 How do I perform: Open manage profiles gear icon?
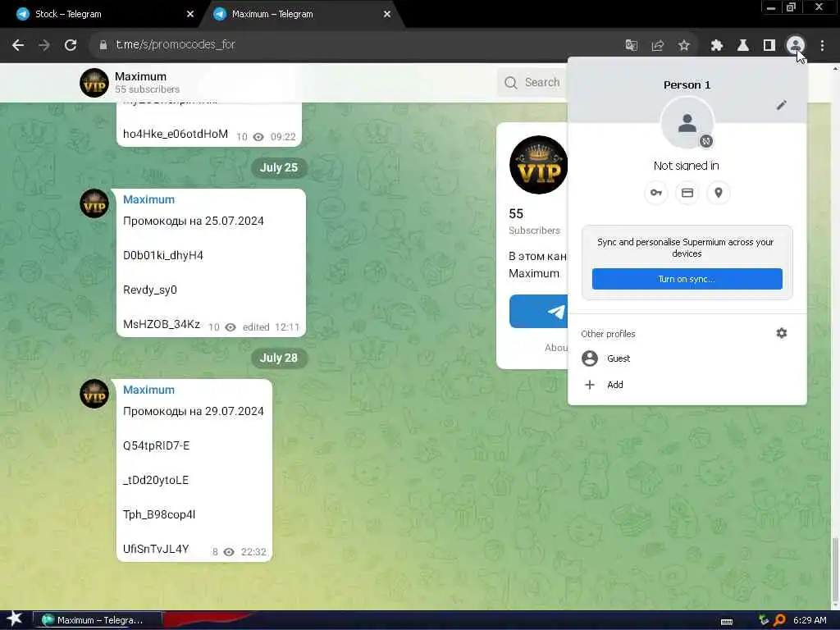click(x=781, y=333)
